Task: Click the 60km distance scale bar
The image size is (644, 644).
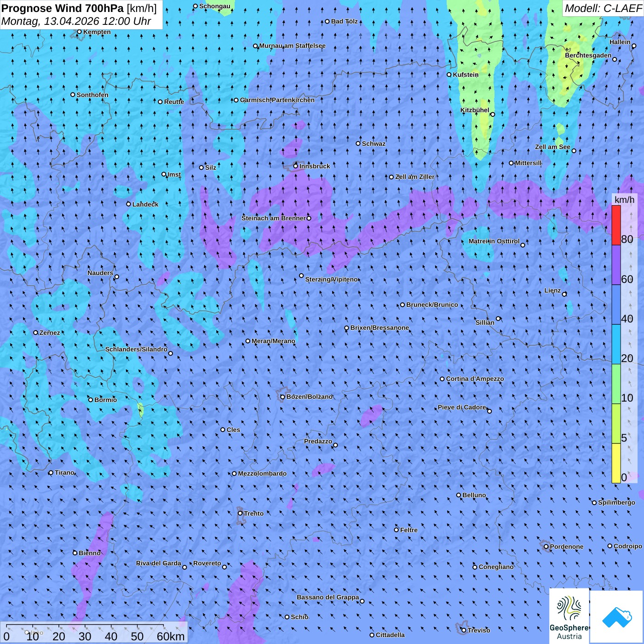Action: [85, 625]
